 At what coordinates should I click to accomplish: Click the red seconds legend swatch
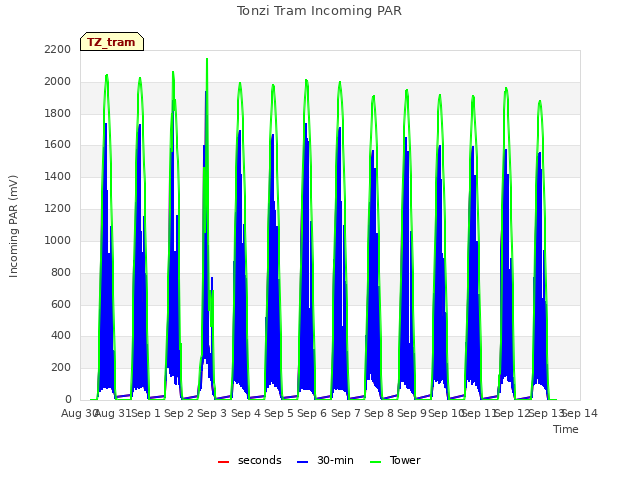click(x=224, y=462)
